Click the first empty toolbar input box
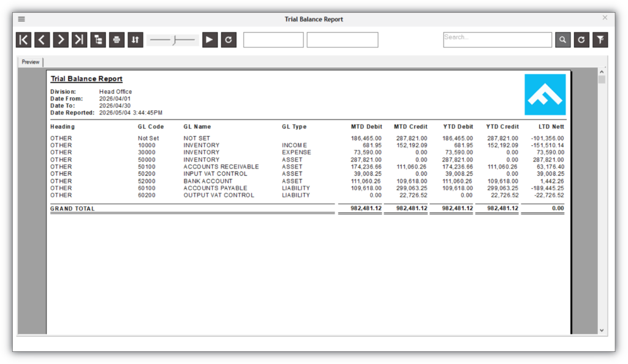628x364 pixels. [x=274, y=40]
